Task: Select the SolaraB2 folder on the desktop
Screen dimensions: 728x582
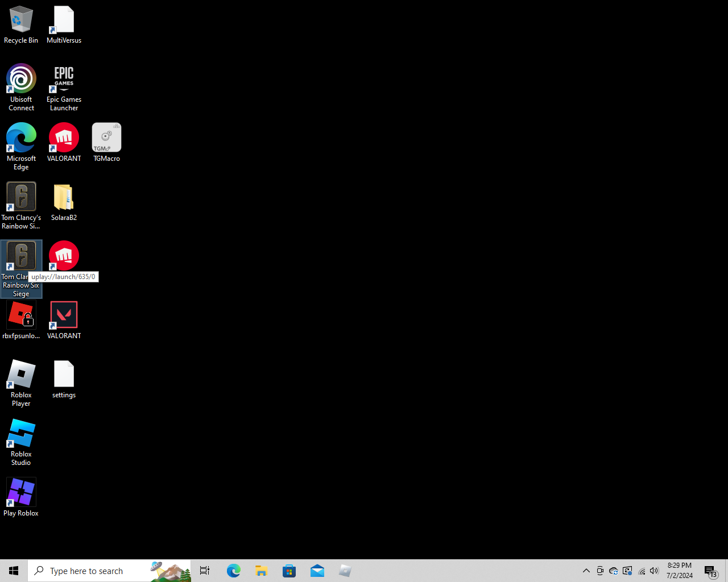Action: (x=64, y=202)
